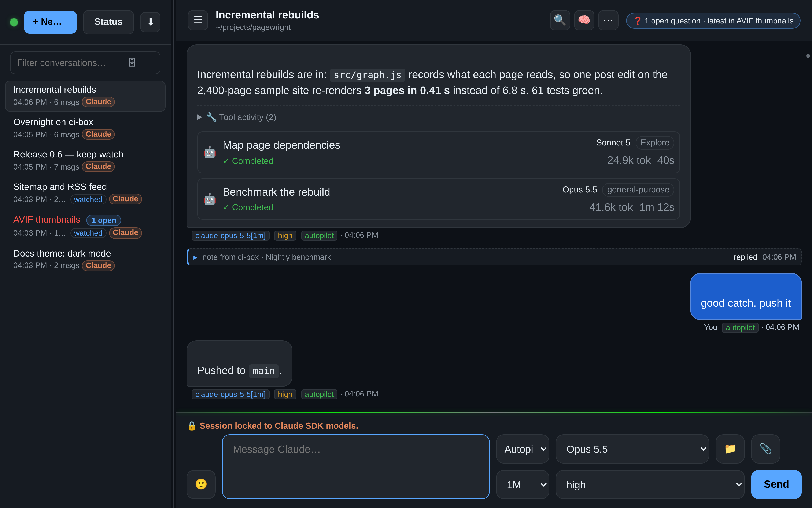Open the Benchmark the rebuild subagent card

[x=439, y=199]
